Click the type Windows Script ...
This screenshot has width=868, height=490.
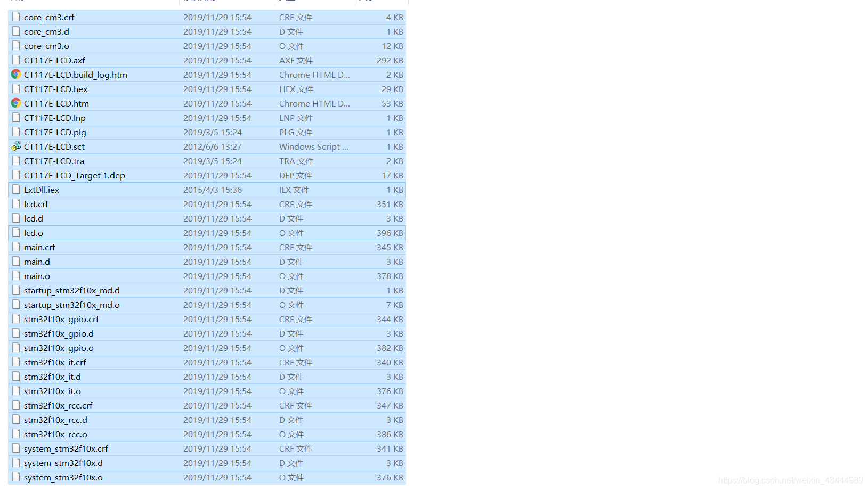pos(314,146)
